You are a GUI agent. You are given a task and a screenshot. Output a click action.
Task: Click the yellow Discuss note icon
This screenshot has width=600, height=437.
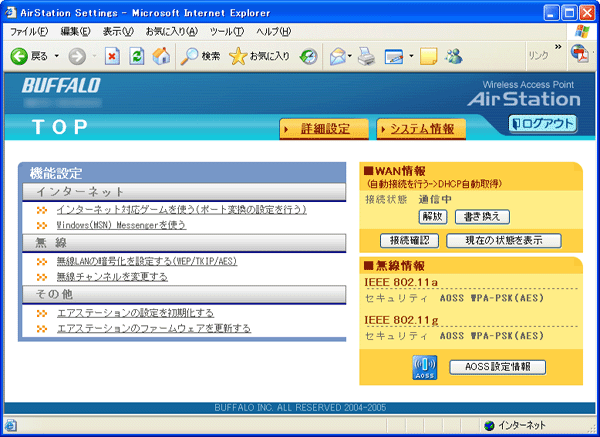pos(429,56)
